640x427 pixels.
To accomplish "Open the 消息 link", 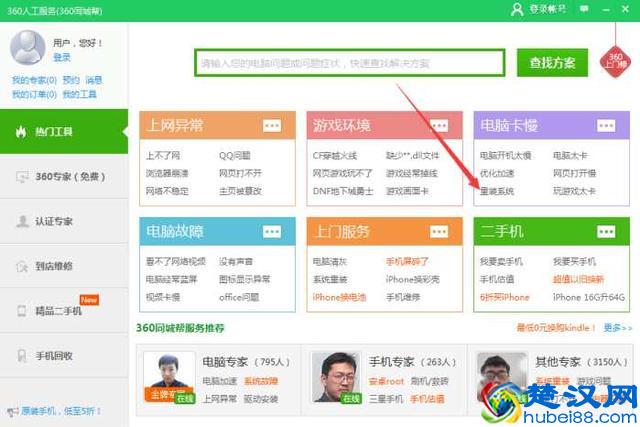I will [x=94, y=80].
